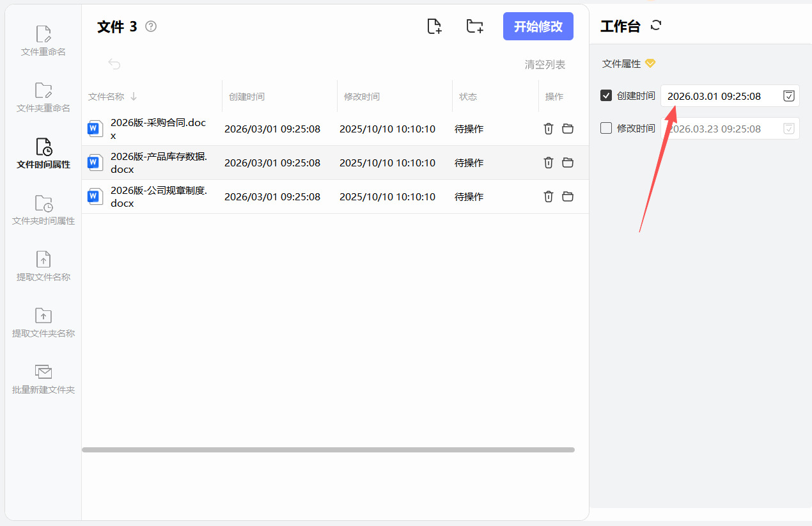Click the undo arrow icon
Viewport: 812px width, 526px height.
click(114, 64)
